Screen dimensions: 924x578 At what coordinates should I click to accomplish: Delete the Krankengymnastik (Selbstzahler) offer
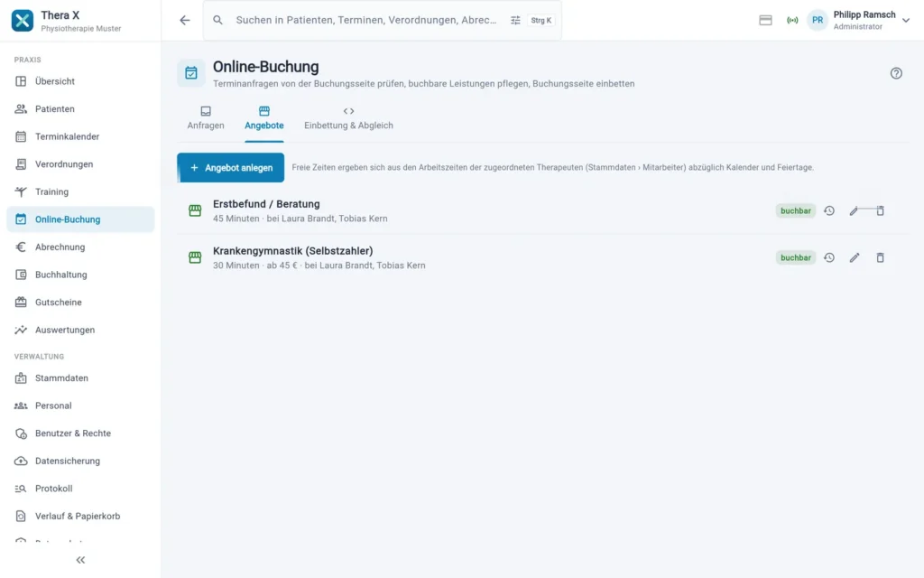[881, 257]
